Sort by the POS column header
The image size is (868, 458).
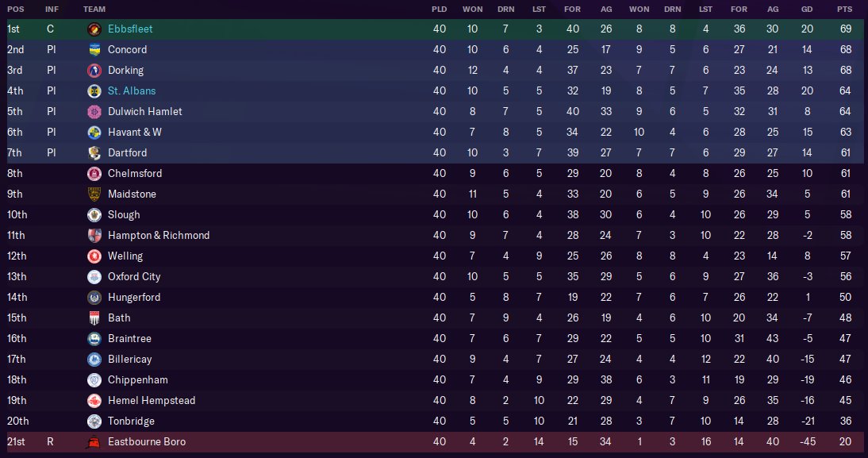[x=16, y=10]
